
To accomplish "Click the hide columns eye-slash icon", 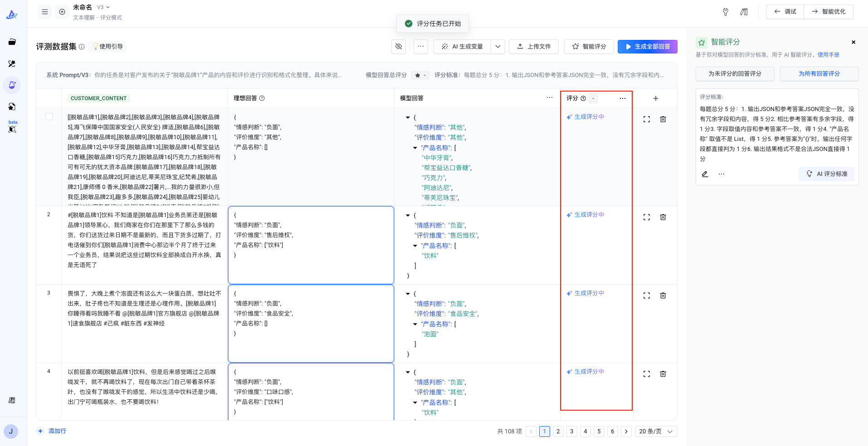I will coord(399,46).
